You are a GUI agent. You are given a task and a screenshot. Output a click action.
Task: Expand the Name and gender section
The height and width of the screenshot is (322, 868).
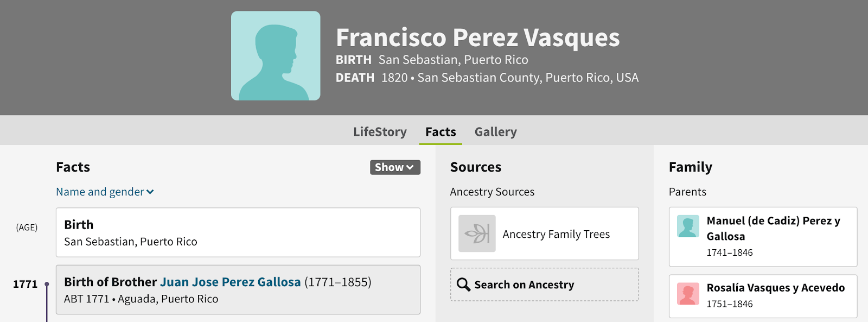click(x=100, y=192)
